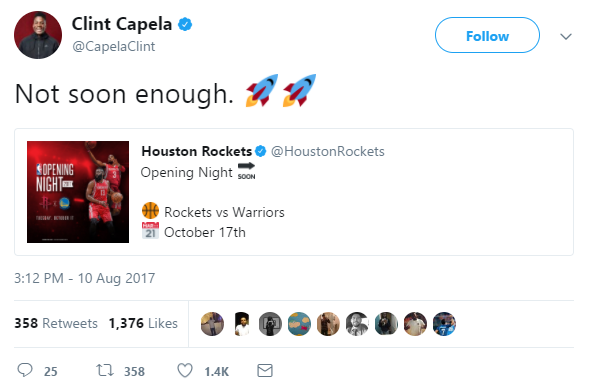Open Houston Rockets account name

(x=196, y=151)
